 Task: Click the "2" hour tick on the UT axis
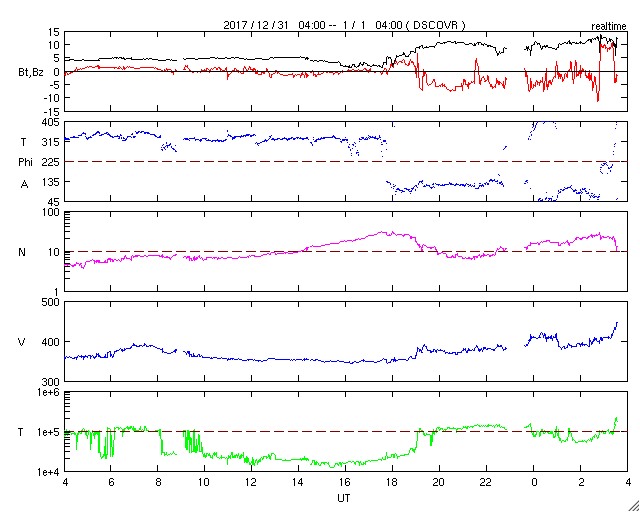pyautogui.click(x=580, y=482)
